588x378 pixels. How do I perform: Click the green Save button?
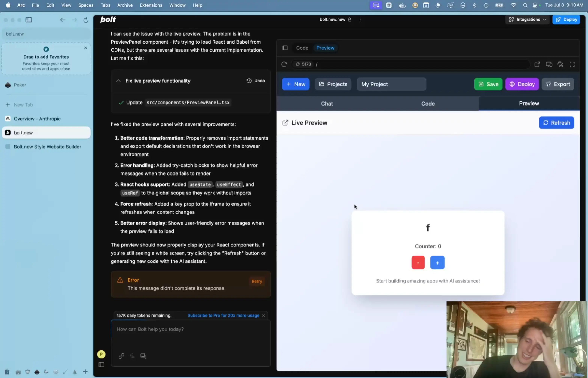[488, 84]
